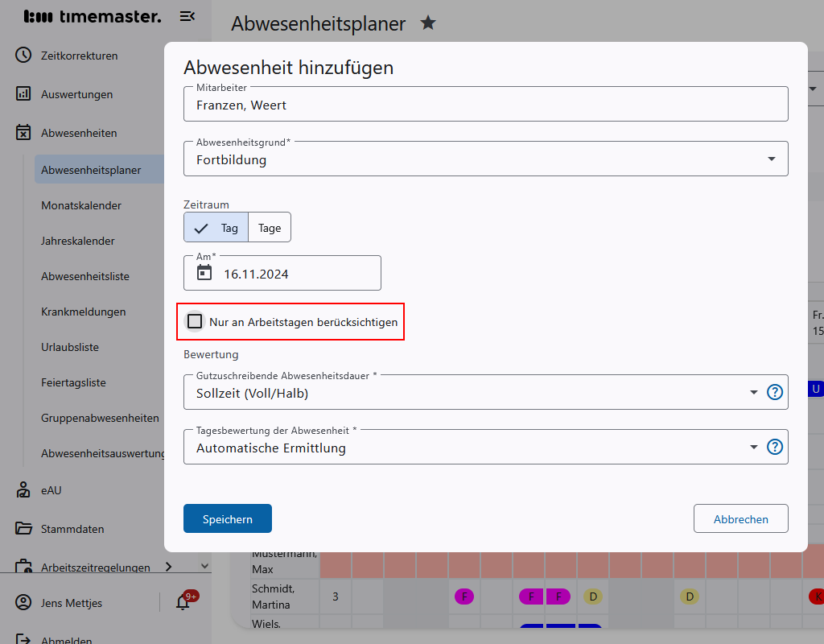Open Zeitkorrekturen via the clock icon
The height and width of the screenshot is (644, 824).
coord(21,56)
